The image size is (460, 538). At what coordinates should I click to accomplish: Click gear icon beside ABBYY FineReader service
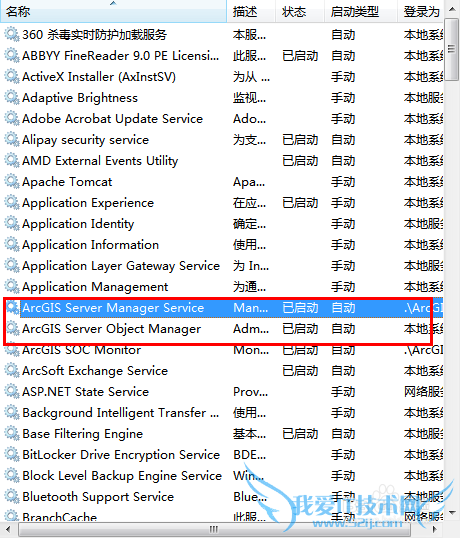click(12, 55)
